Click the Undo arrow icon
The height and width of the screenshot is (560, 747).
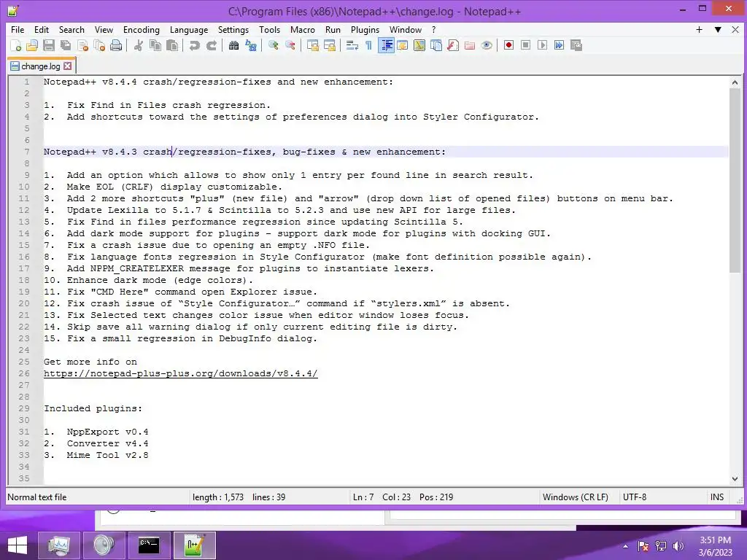tap(194, 45)
